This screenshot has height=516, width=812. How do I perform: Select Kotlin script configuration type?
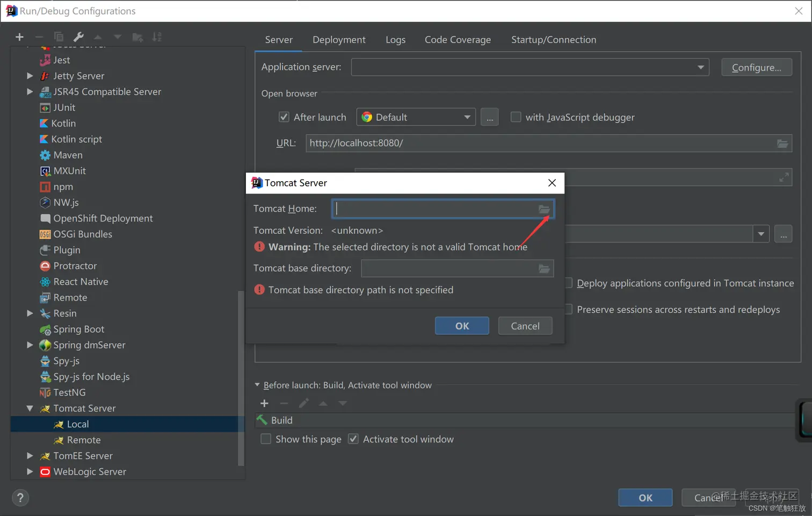(70, 139)
